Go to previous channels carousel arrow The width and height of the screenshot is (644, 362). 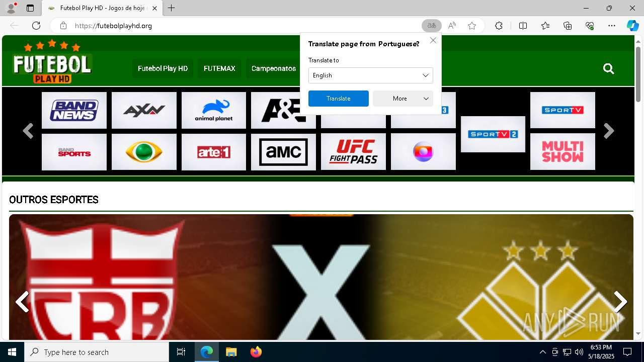click(x=28, y=131)
